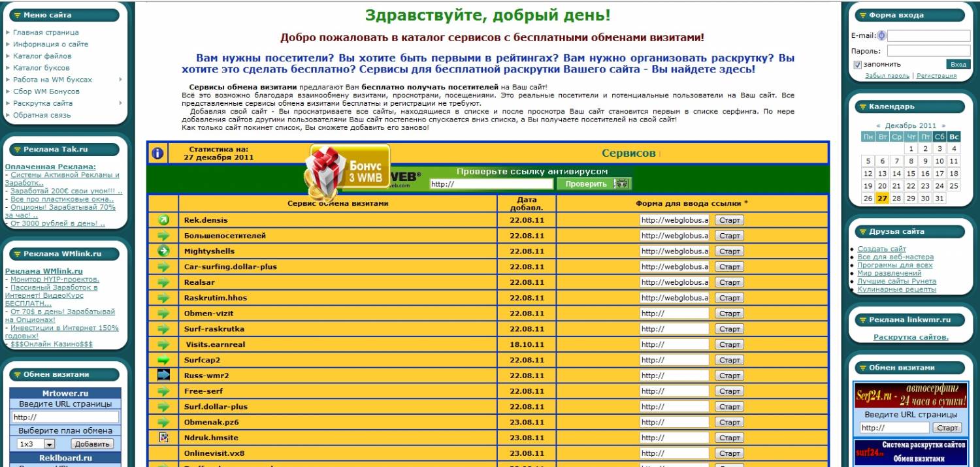Open the Монитор HYIP-проектов ad link
Viewport: 980px width, 467px height.
[x=55, y=280]
